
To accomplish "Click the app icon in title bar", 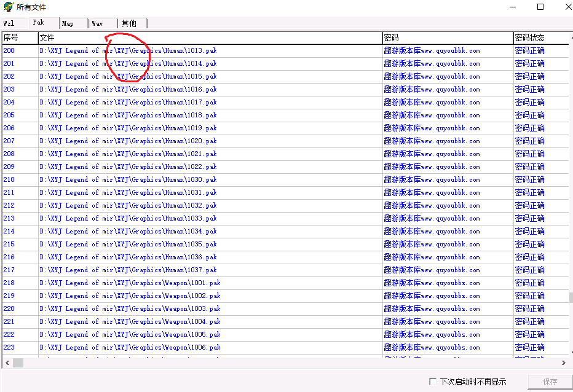I will pyautogui.click(x=8, y=7).
